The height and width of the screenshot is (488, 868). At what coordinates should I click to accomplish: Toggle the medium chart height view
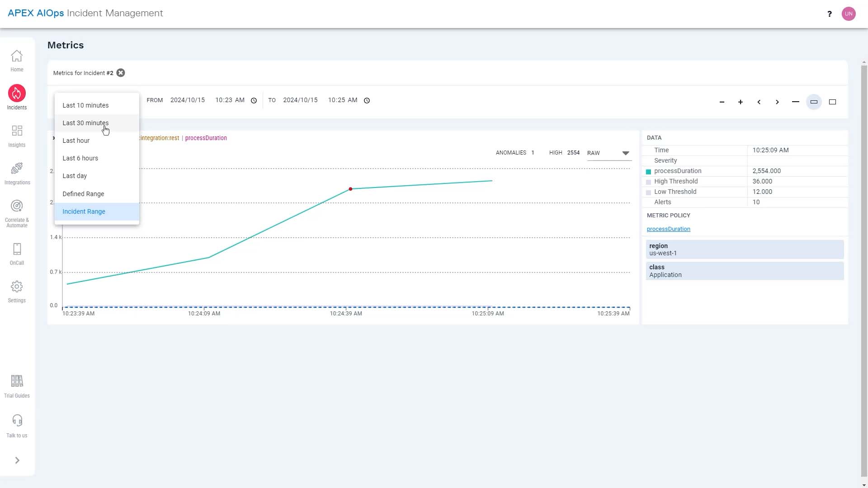[x=814, y=102]
